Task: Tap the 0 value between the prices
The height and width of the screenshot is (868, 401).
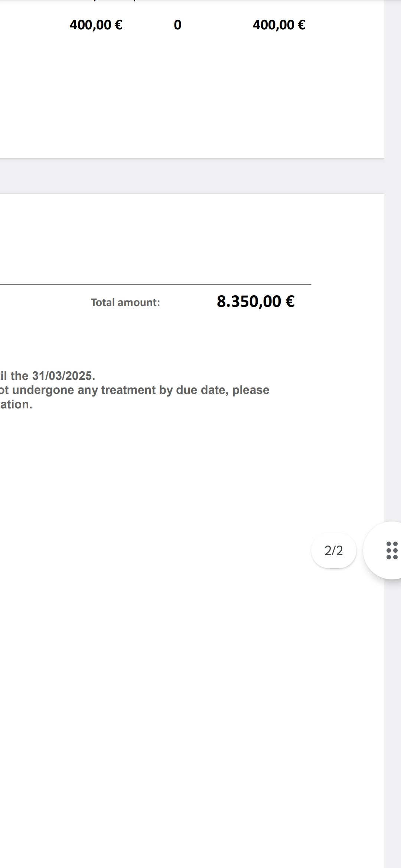Action: coord(177,25)
